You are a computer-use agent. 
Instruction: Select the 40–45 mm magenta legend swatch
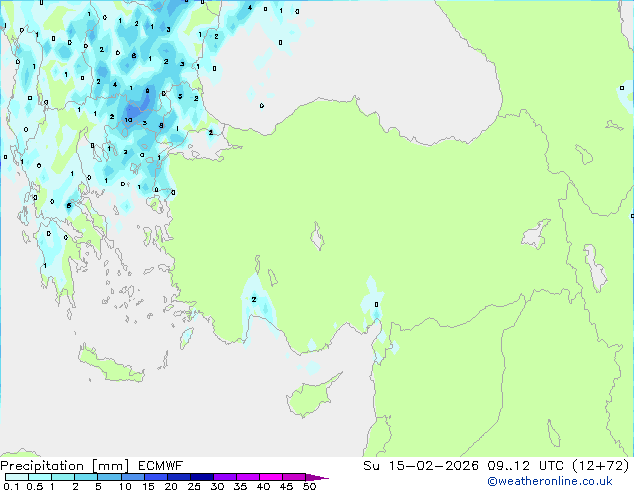[271, 477]
